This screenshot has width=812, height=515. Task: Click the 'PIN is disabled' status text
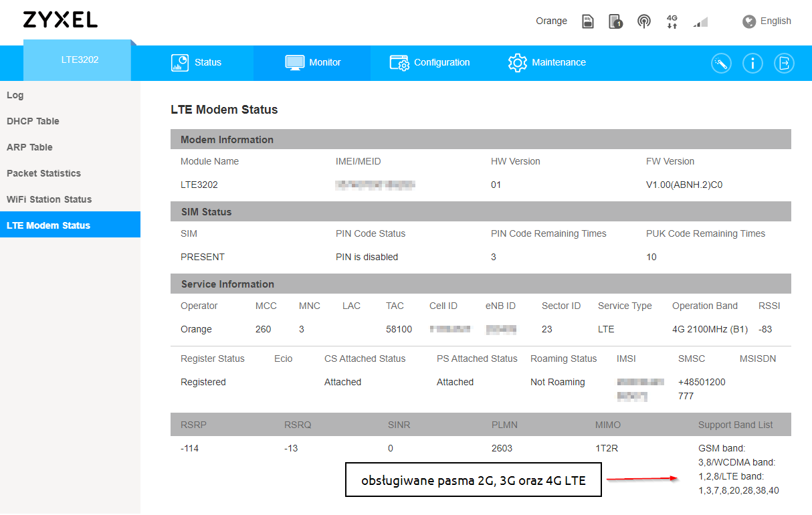click(x=367, y=257)
